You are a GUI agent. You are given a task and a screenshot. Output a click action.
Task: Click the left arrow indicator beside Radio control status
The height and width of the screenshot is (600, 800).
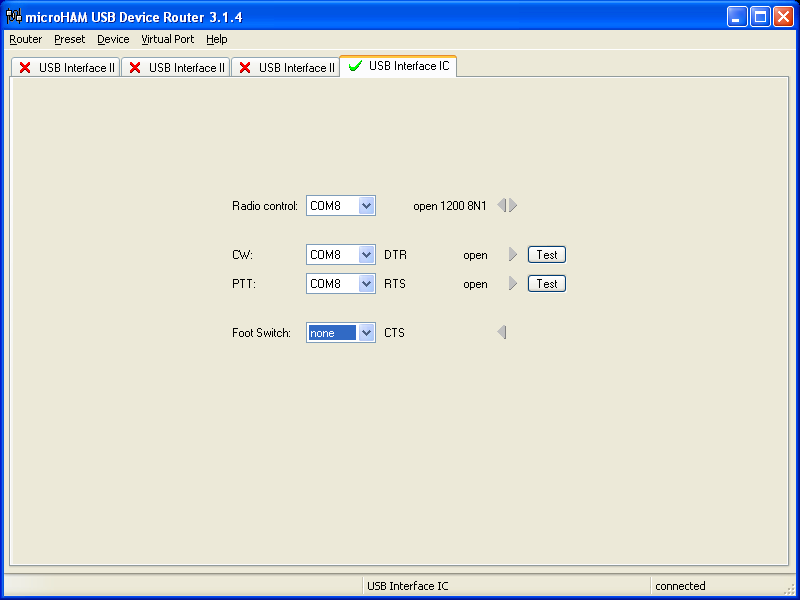pos(502,205)
